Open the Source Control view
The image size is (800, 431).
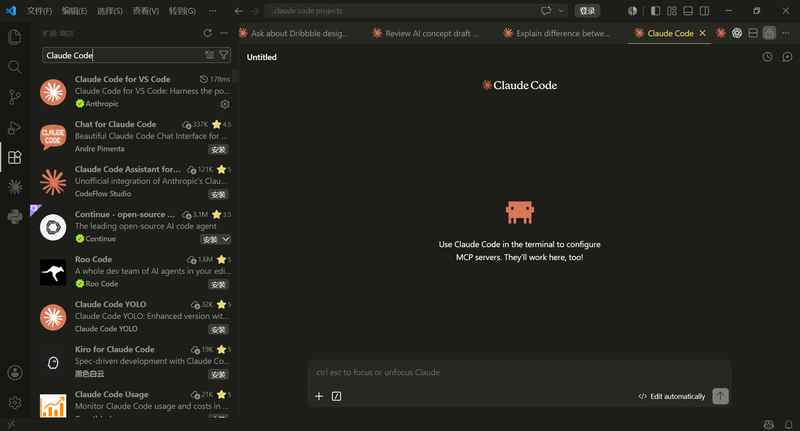15,96
